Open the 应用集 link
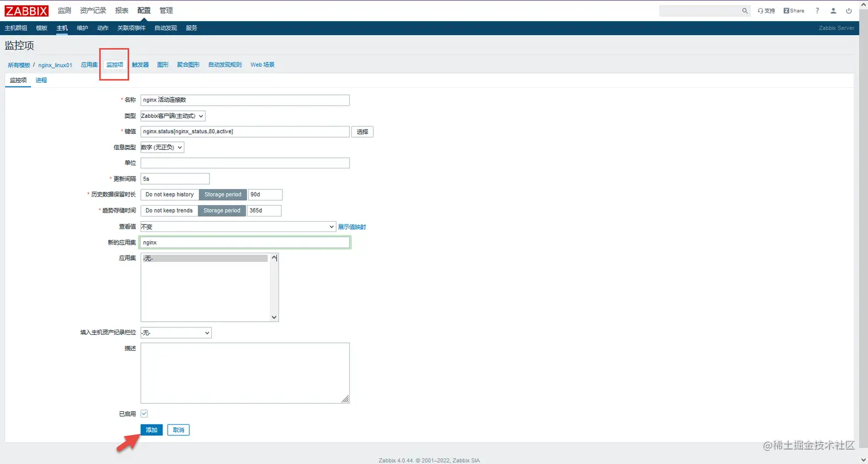The height and width of the screenshot is (464, 868). click(90, 65)
